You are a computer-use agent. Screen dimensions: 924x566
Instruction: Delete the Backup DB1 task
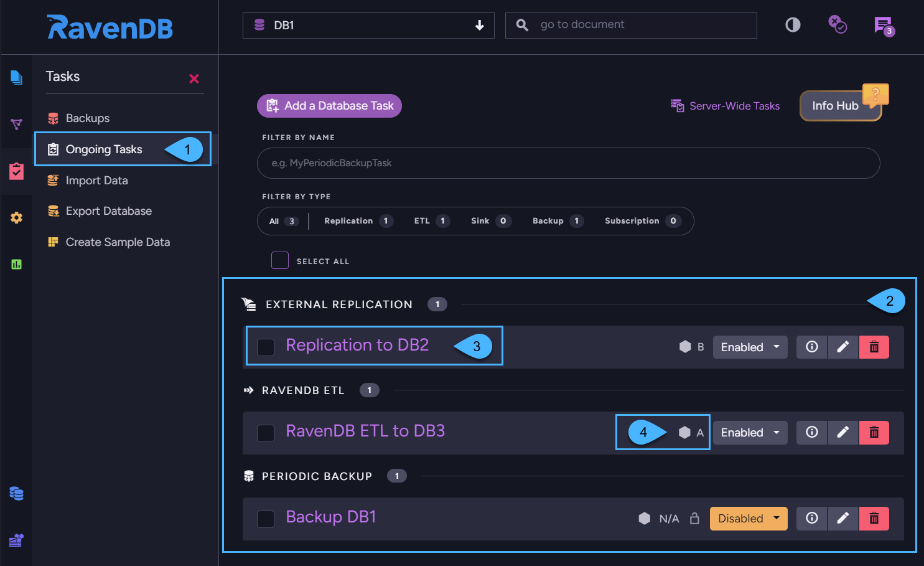(x=874, y=518)
